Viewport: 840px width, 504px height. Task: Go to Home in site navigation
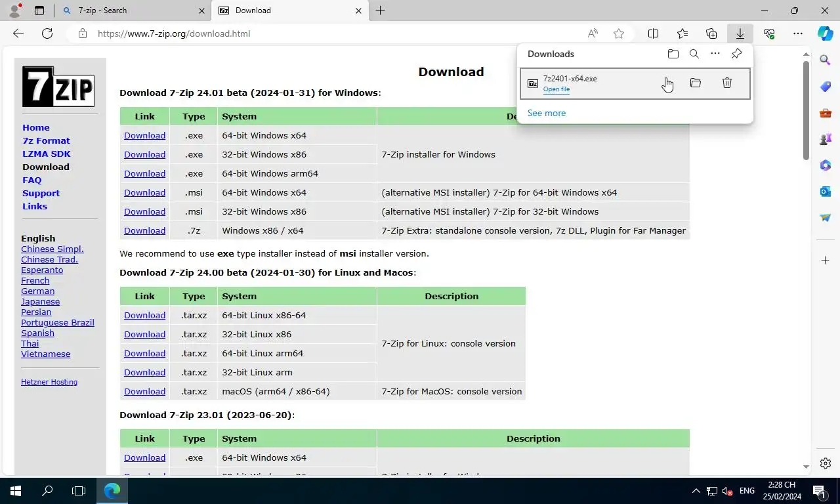coord(36,127)
